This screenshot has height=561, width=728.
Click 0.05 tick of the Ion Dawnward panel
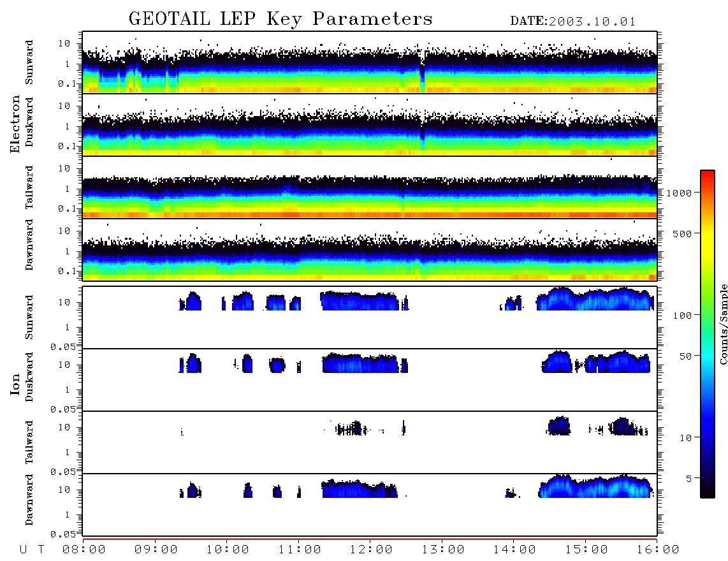tap(62, 534)
